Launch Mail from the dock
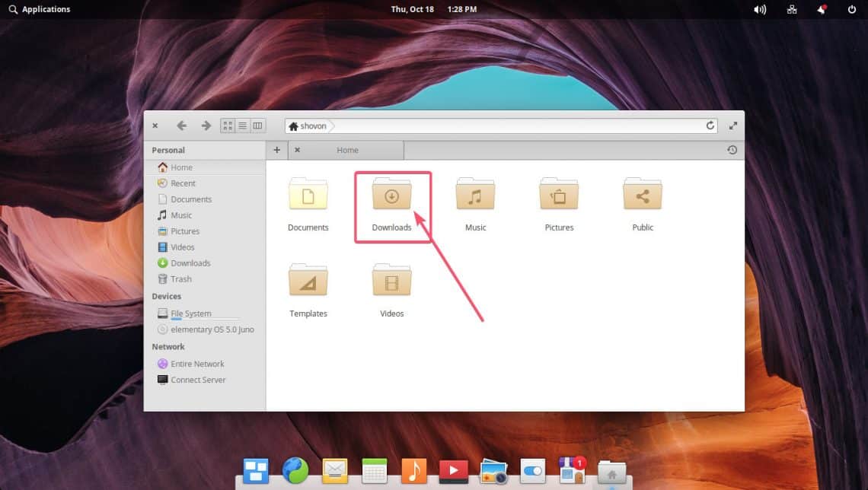 pyautogui.click(x=335, y=471)
